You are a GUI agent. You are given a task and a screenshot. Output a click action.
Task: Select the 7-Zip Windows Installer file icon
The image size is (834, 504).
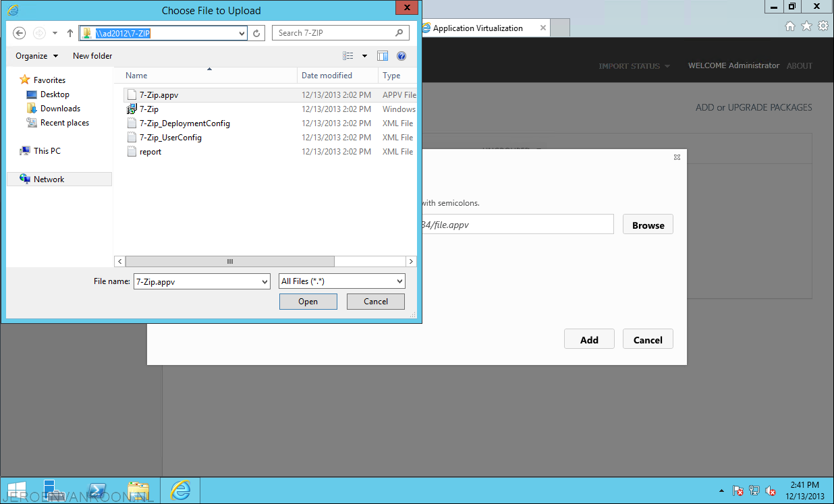[x=132, y=109]
